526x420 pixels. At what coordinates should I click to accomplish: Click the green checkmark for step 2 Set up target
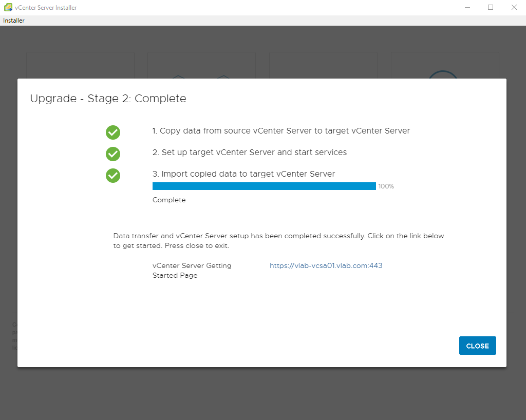tap(113, 154)
